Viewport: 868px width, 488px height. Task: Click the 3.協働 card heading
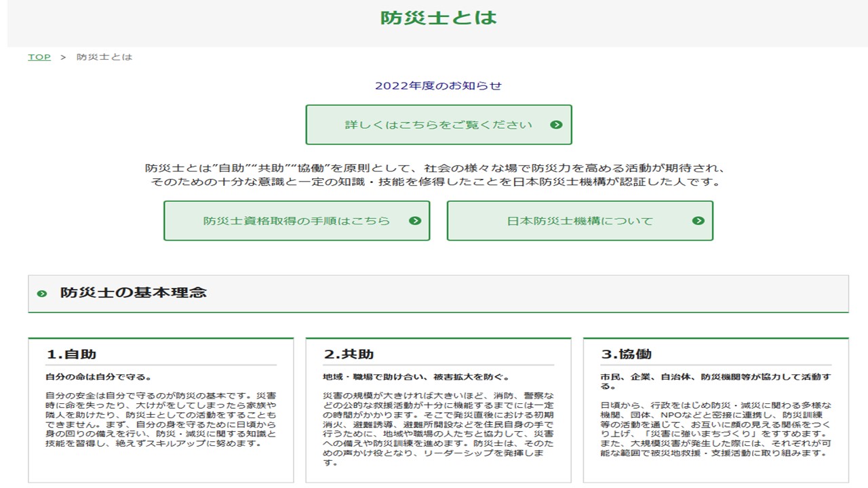click(x=626, y=354)
